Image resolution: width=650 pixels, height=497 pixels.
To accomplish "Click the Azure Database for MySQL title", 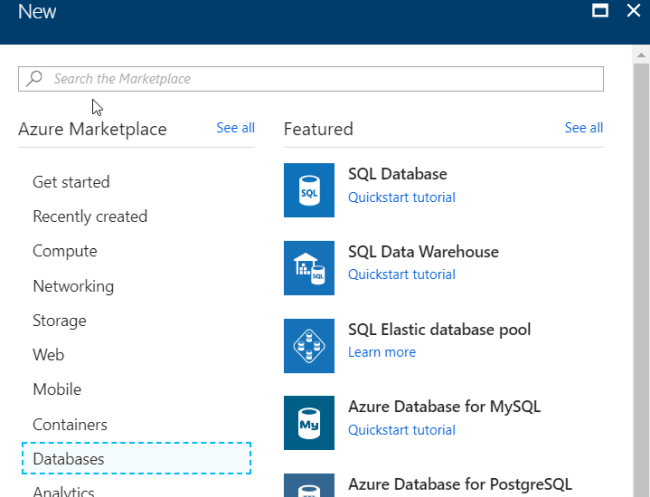I will click(x=444, y=407).
